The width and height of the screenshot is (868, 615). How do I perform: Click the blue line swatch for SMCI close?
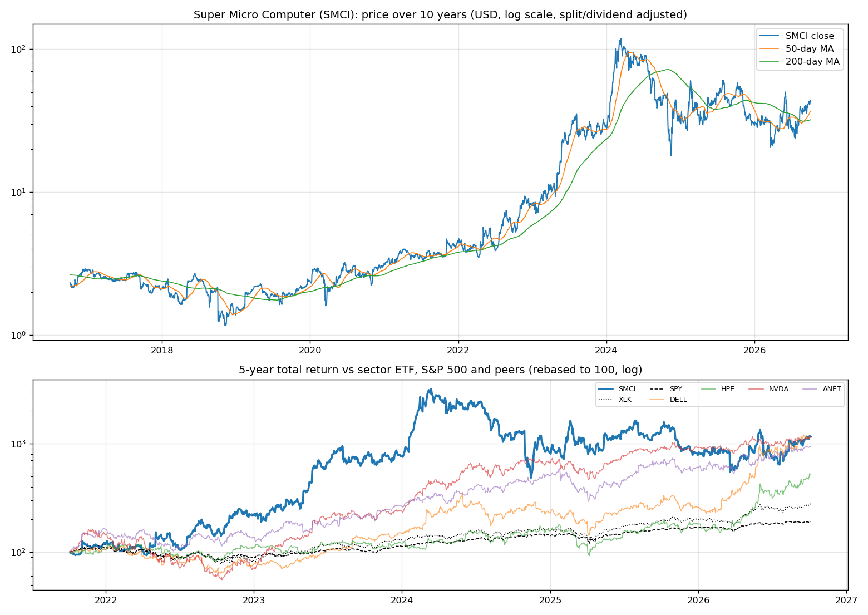[x=770, y=36]
